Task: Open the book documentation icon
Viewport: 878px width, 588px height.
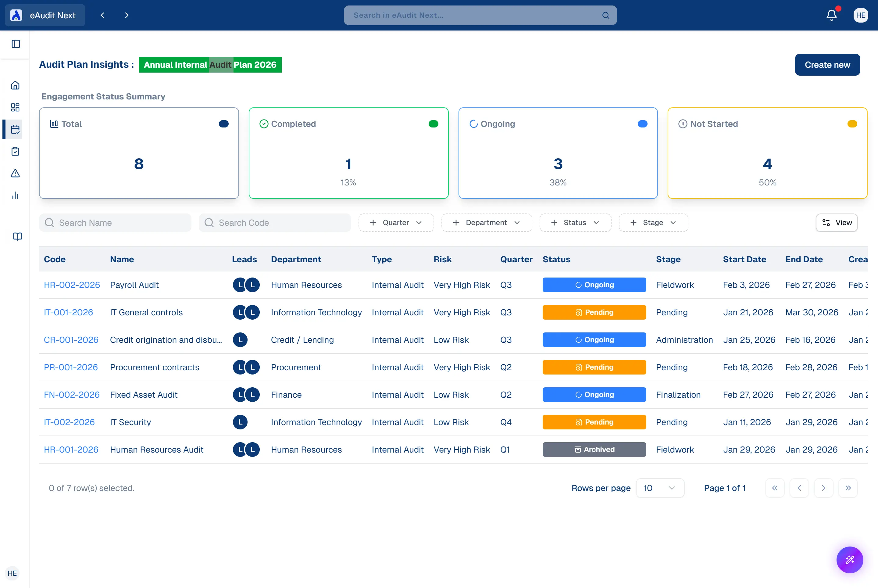Action: [18, 236]
